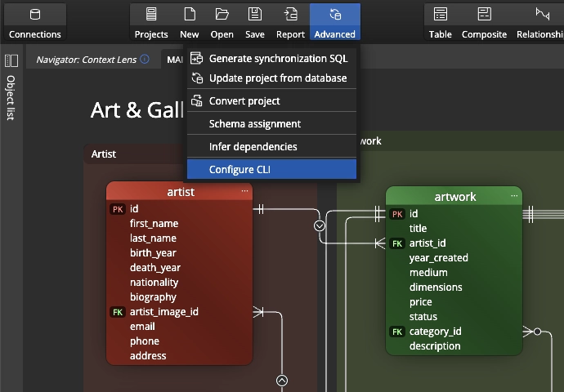Select the category_id column
564x392 pixels.
pos(435,332)
